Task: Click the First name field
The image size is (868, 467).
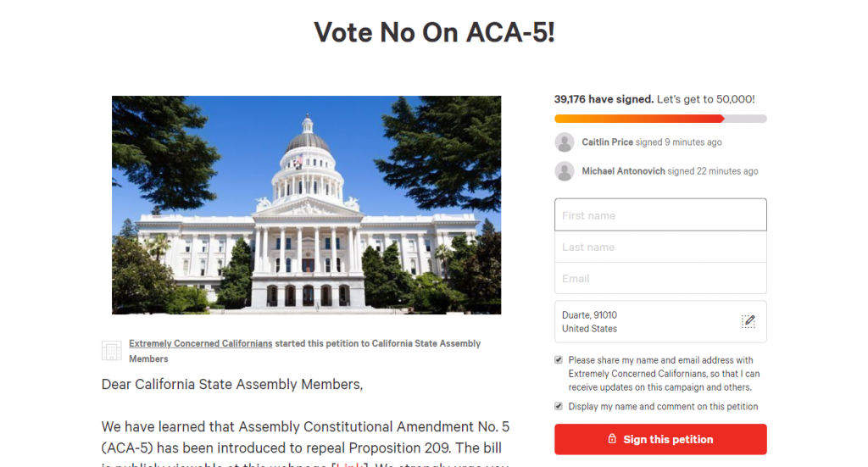Action: (660, 215)
